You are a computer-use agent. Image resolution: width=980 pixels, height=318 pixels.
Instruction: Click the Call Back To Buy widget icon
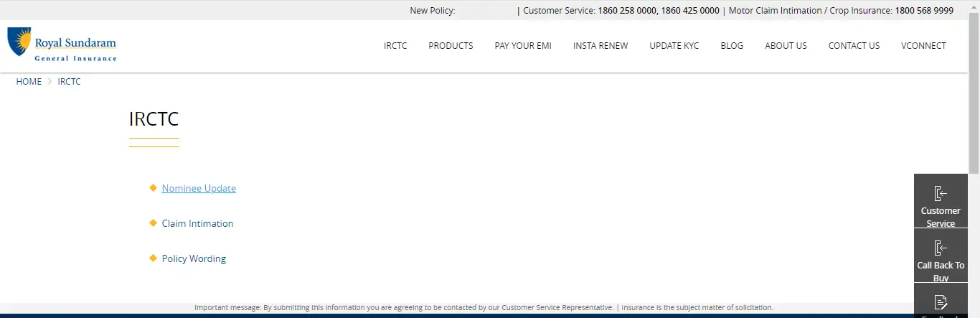tap(940, 248)
